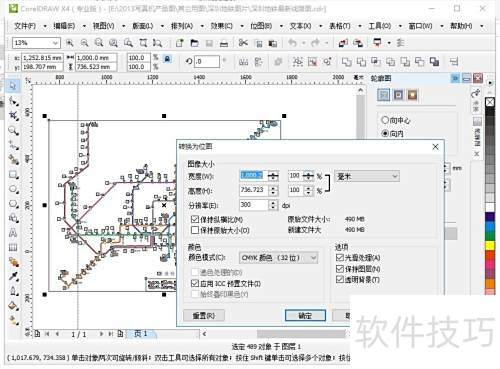Click 分辨率 300 stepper arrows
The image size is (500, 369).
click(273, 205)
